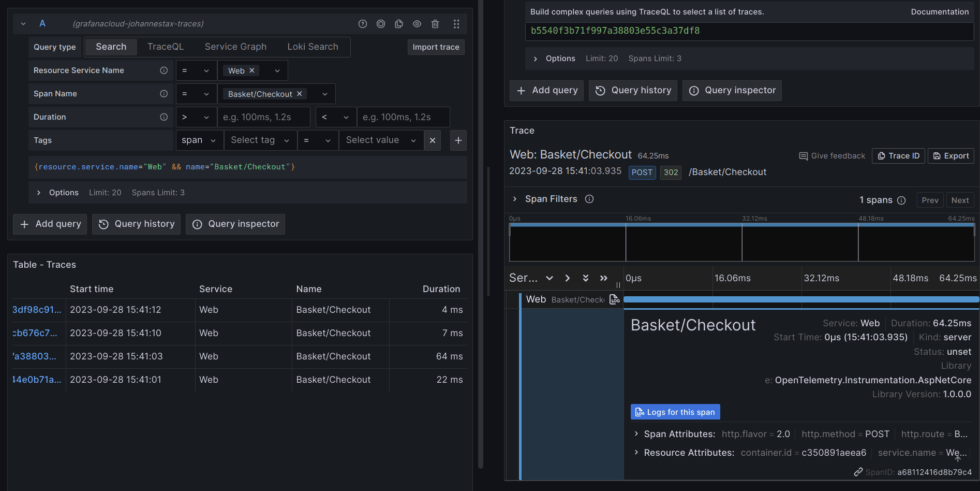Click the Import trace button

point(436,47)
